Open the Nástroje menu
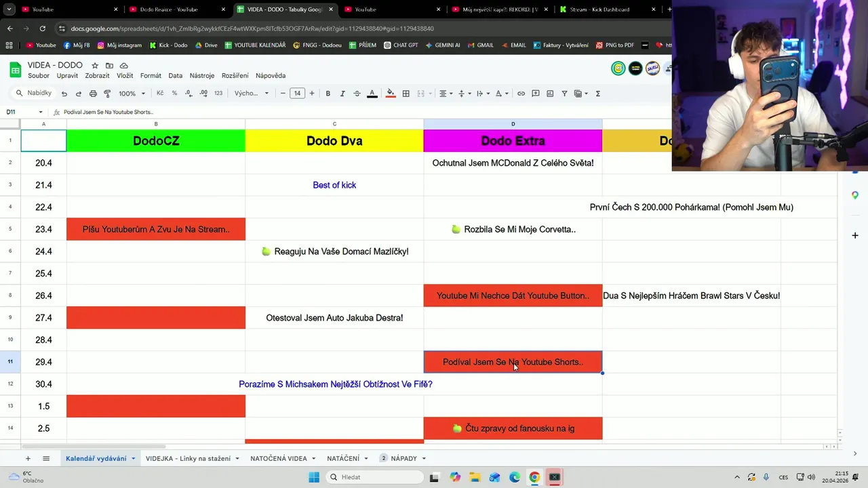This screenshot has height=488, width=868. (x=202, y=76)
